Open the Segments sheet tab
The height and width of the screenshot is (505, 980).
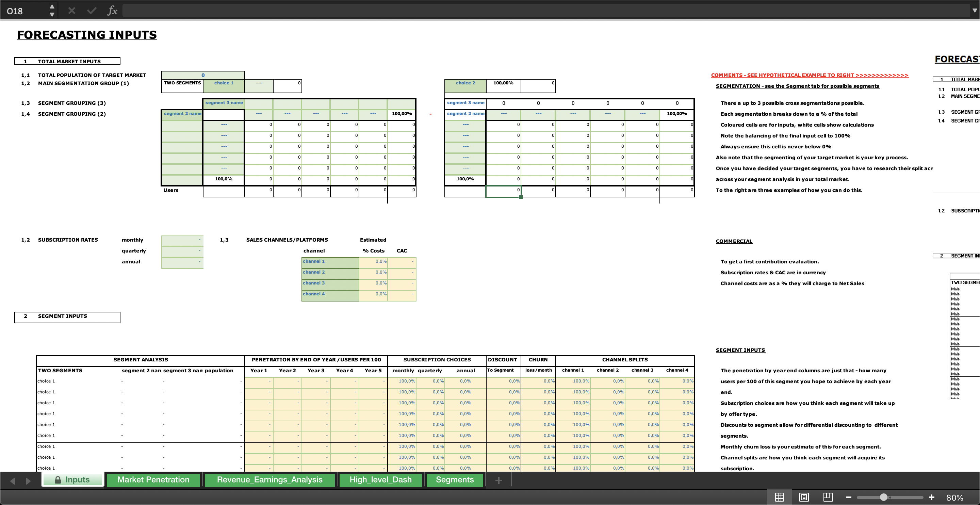click(x=455, y=479)
